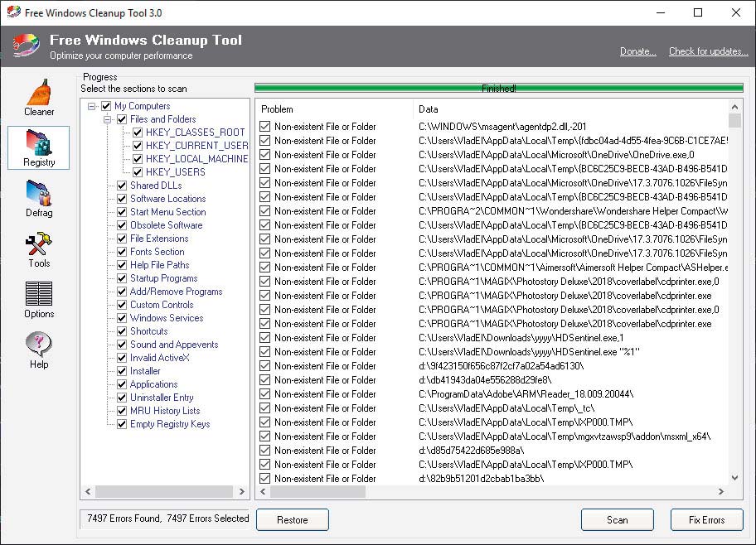Toggle HKEY_CURRENT_USER checkbox
Screen dimensions: 756x545
138,146
